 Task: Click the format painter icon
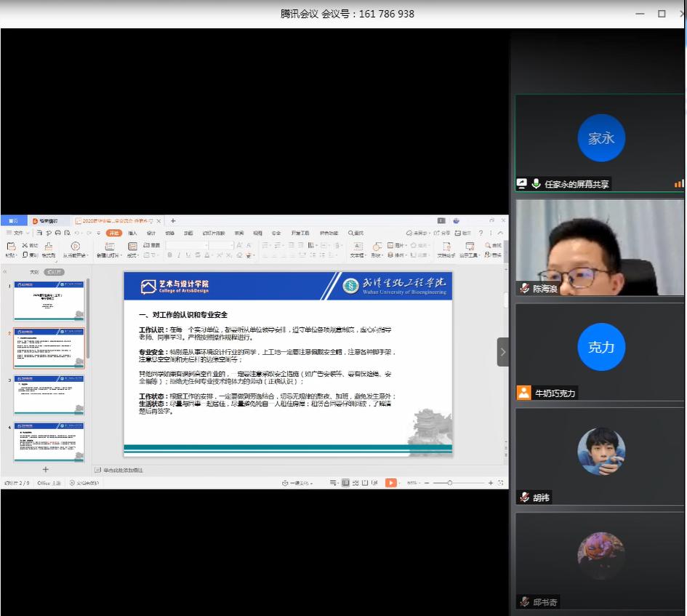coord(48,248)
